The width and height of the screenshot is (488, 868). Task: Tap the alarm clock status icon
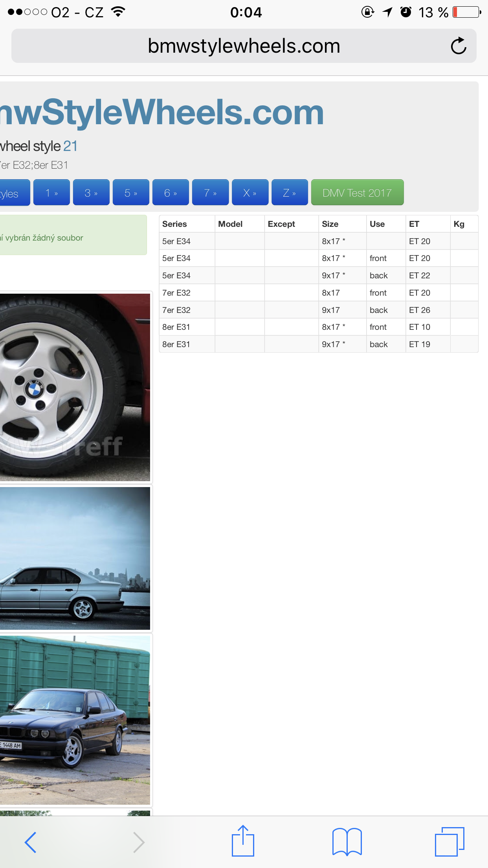[x=406, y=12]
